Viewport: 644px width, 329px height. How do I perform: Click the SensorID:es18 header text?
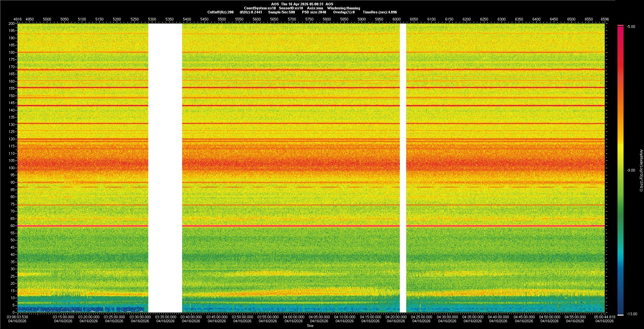click(291, 8)
